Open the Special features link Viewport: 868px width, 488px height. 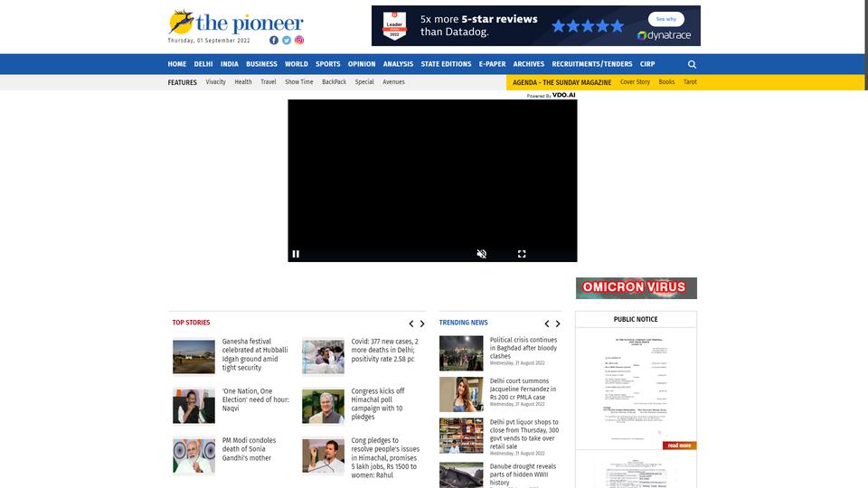point(364,82)
